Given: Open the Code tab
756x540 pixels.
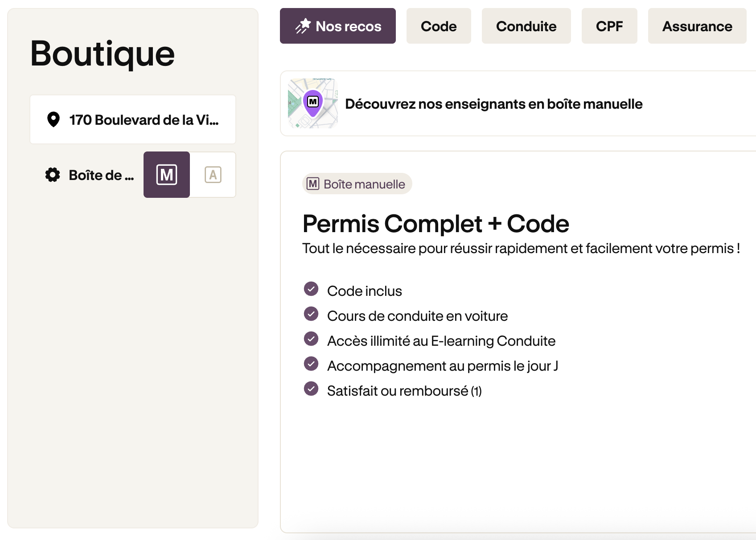Looking at the screenshot, I should [439, 26].
